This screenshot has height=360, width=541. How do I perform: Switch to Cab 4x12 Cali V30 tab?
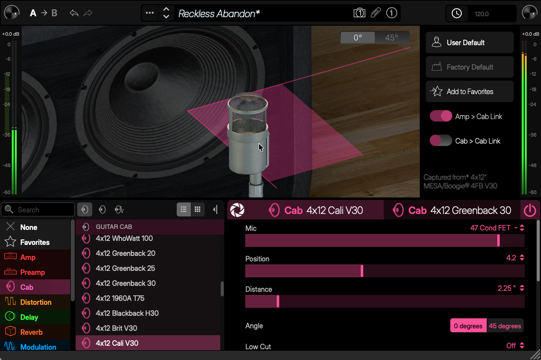pos(316,210)
